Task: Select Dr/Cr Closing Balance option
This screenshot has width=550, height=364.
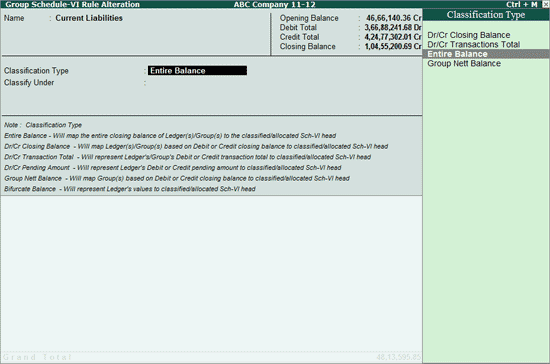Action: coord(469,35)
